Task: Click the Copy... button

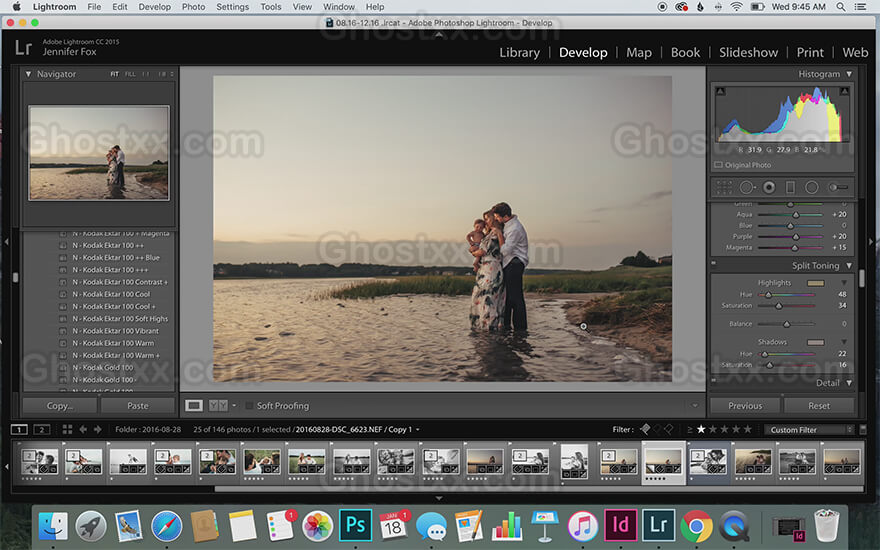Action: pos(59,406)
